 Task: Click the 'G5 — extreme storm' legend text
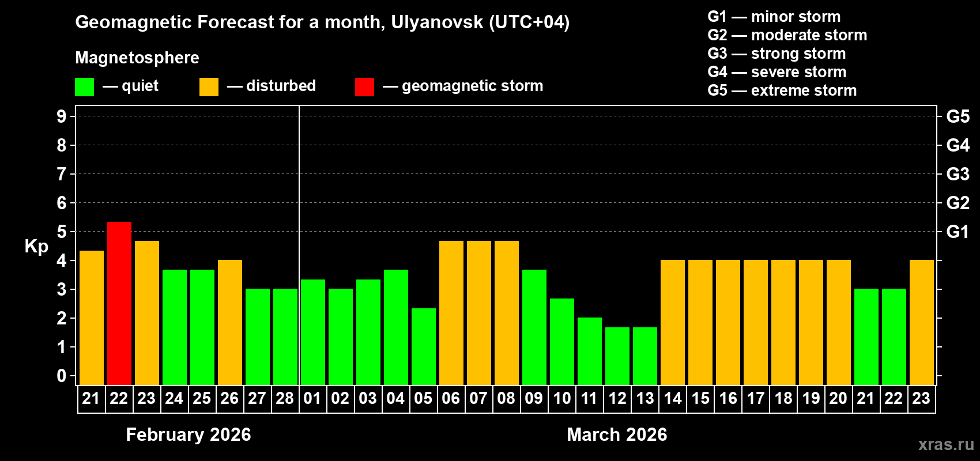click(782, 90)
